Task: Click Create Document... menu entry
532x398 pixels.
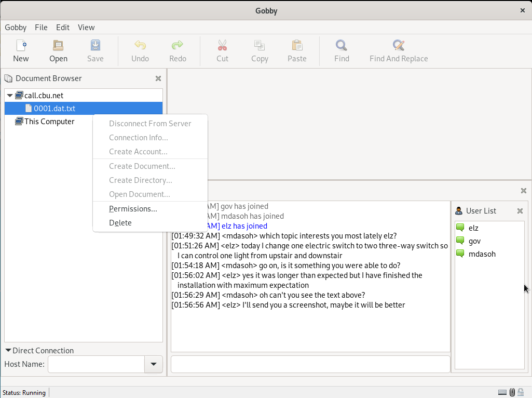Action: click(x=150, y=166)
